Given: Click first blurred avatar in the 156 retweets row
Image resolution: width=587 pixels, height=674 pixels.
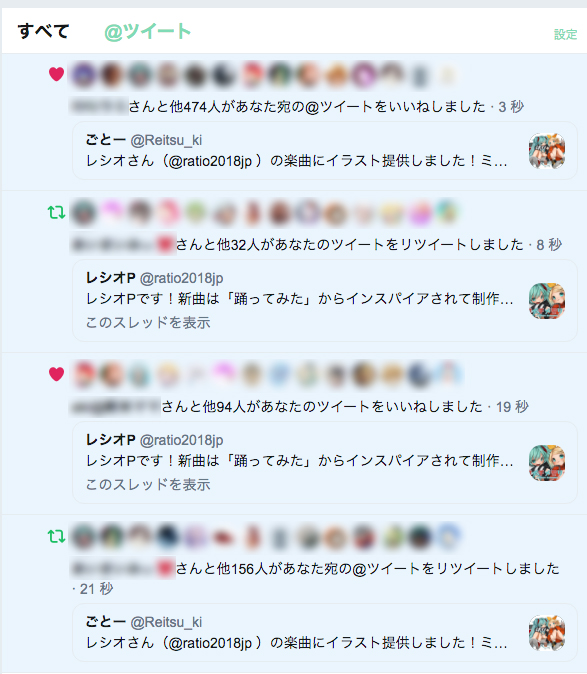Looking at the screenshot, I should tap(84, 536).
